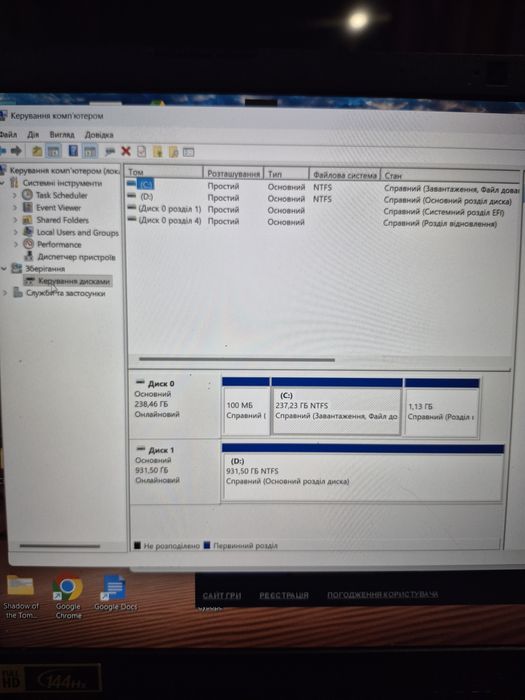Image resolution: width=525 pixels, height=700 pixels.
Task: Click the Forward arrow toolbar button
Action: coord(16,151)
